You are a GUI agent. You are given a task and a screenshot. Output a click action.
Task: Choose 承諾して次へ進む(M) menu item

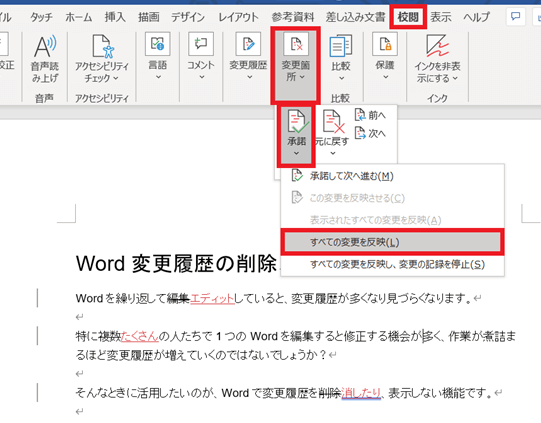coord(393,176)
